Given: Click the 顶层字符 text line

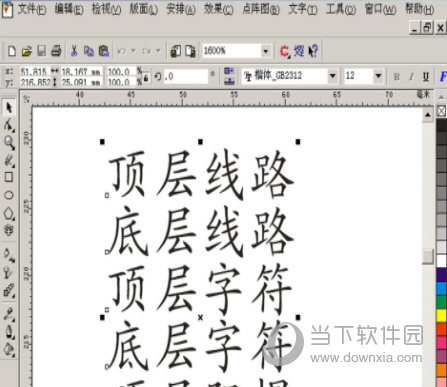Looking at the screenshot, I should [201, 288].
